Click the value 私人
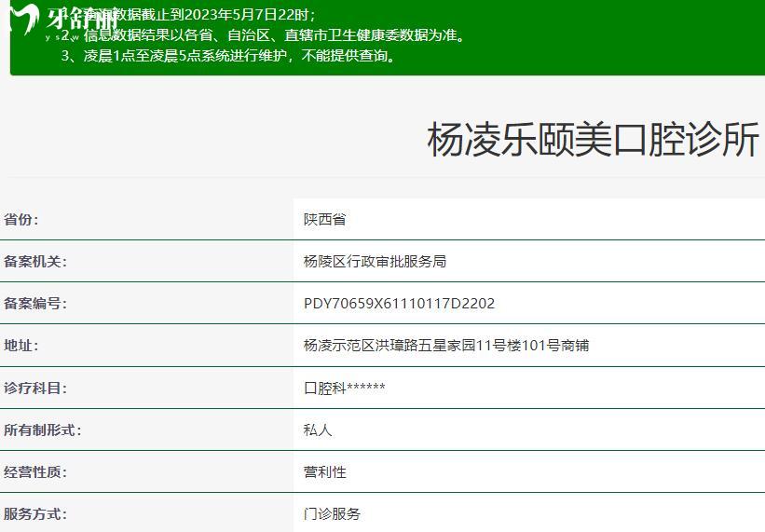 pos(318,430)
